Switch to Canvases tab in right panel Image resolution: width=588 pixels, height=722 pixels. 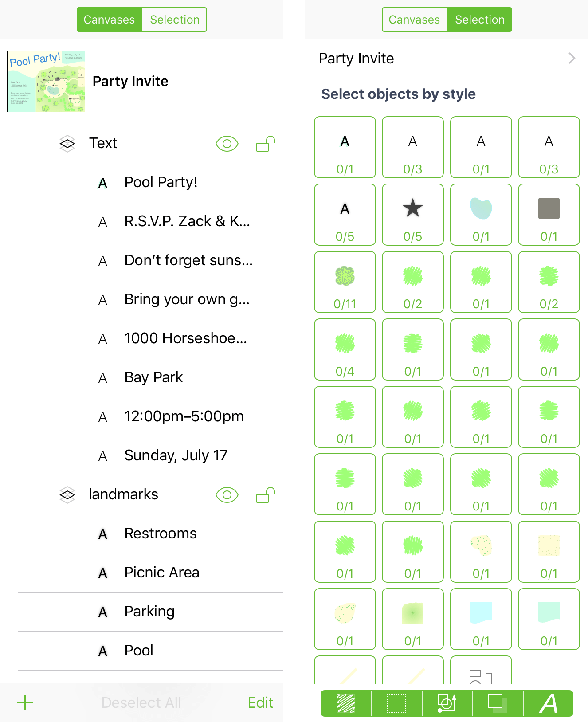[x=414, y=20]
